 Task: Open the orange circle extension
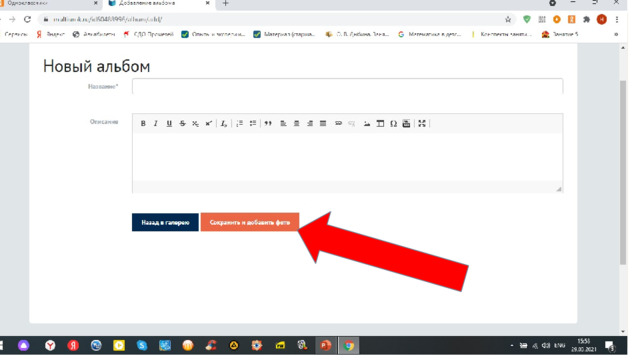(557, 19)
